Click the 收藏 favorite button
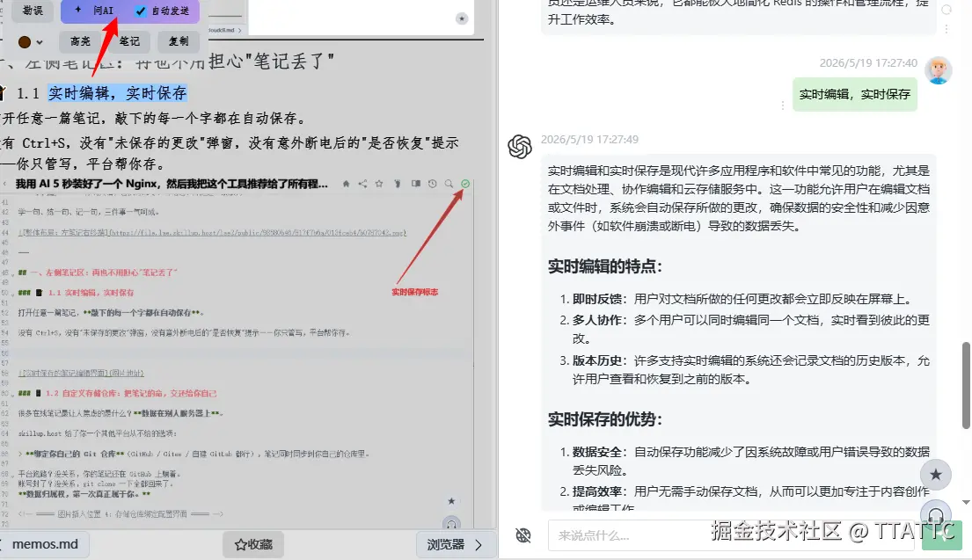 click(253, 544)
